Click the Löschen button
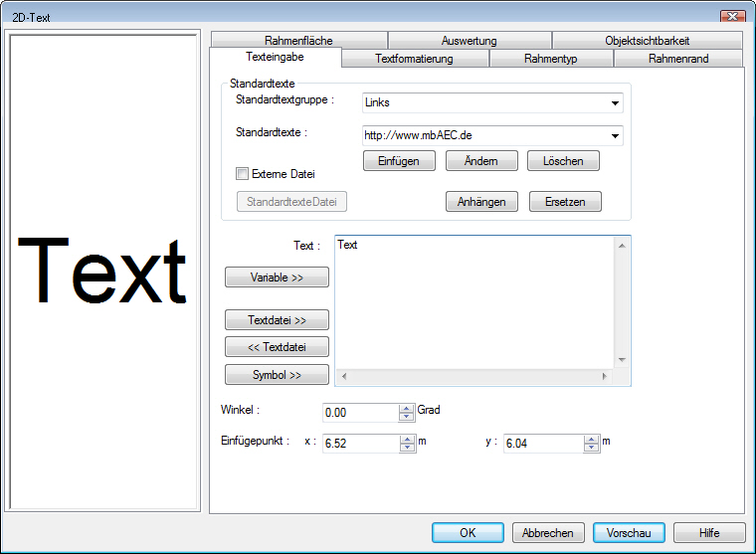 pos(563,160)
